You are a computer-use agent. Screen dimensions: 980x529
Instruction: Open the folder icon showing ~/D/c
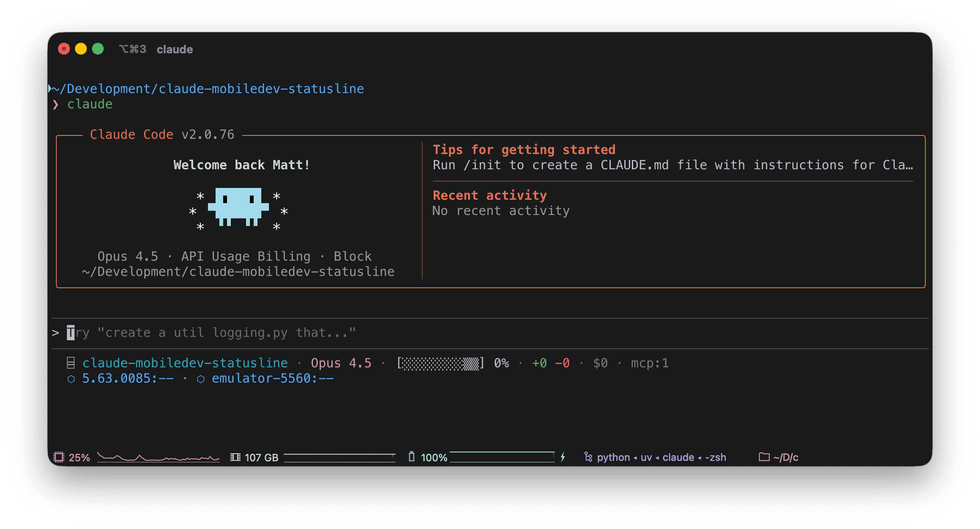[x=764, y=457]
